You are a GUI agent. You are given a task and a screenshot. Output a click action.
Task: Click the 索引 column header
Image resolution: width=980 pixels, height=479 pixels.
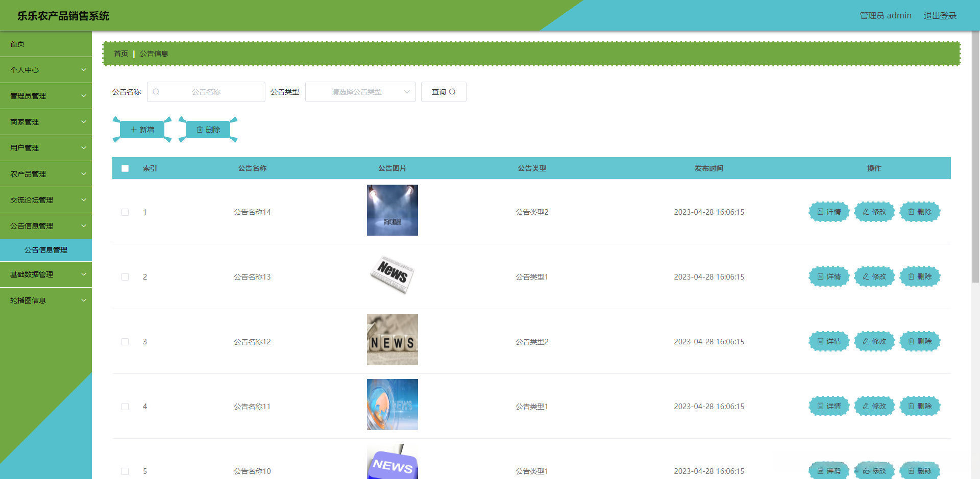click(150, 168)
